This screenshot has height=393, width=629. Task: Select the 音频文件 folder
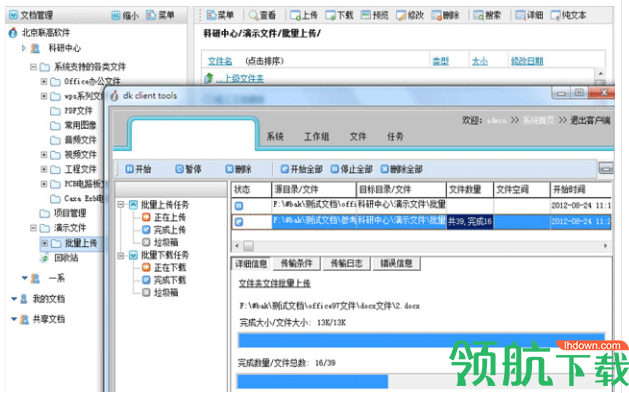click(80, 140)
